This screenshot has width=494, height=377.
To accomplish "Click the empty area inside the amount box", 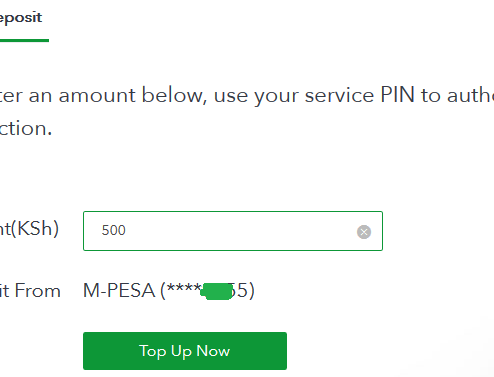I will pyautogui.click(x=240, y=231).
